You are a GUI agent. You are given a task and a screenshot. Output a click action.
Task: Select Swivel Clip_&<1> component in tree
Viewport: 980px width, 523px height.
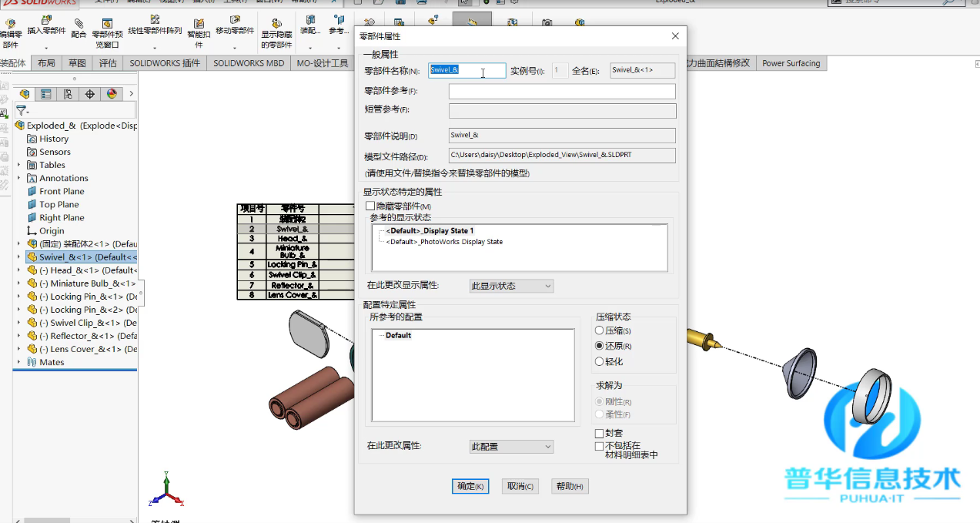82,323
